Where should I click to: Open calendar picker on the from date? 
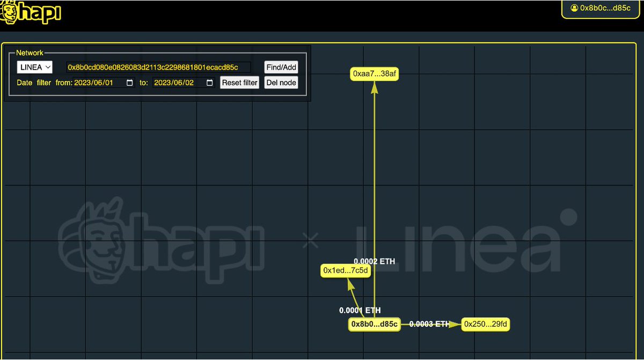click(129, 83)
